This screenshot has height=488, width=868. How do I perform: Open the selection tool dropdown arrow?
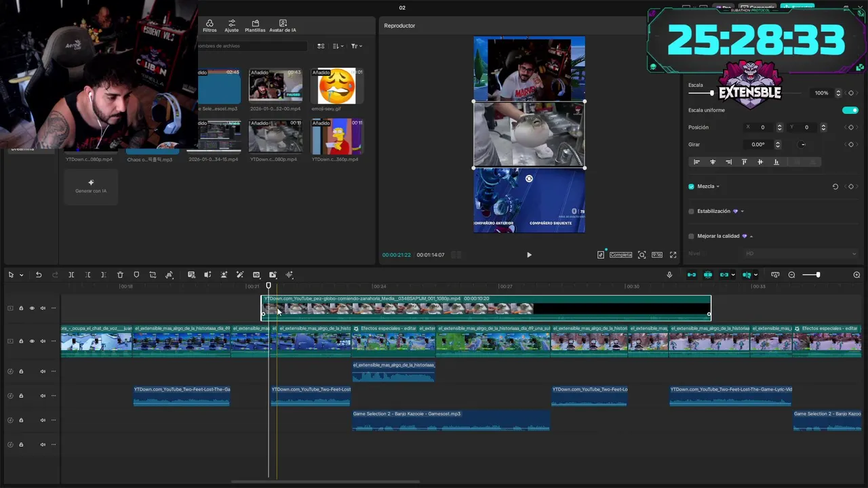21,275
